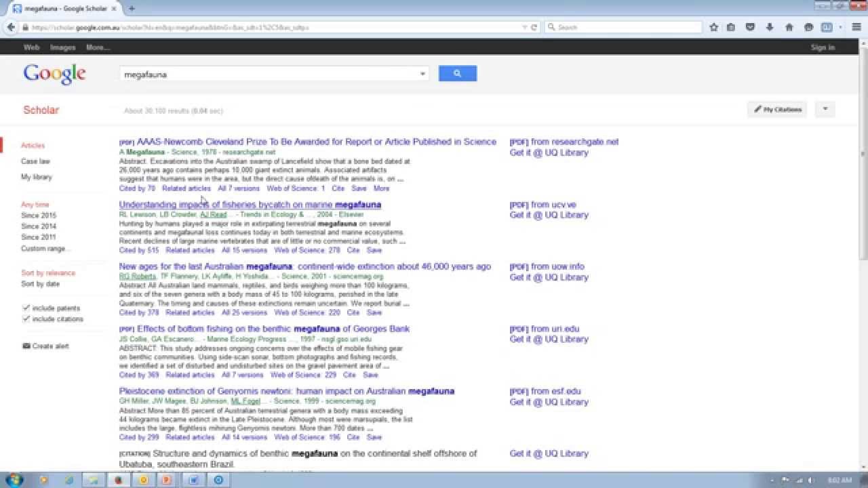Open the [PDF] from researchgate.net link

pyautogui.click(x=564, y=142)
